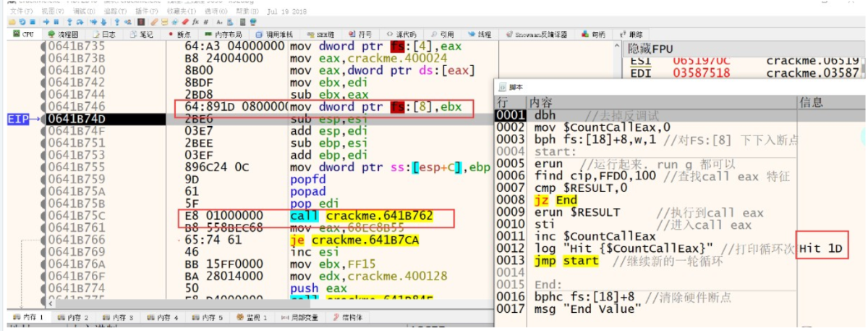Switch to the 日志 tab
This screenshot has height=331, width=868.
[x=104, y=34]
